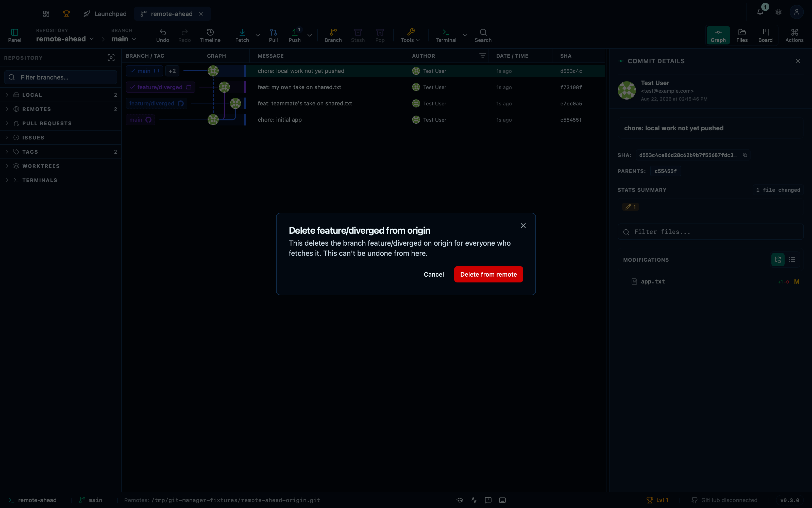
Task: Open the Author column filter icon
Action: tap(482, 56)
